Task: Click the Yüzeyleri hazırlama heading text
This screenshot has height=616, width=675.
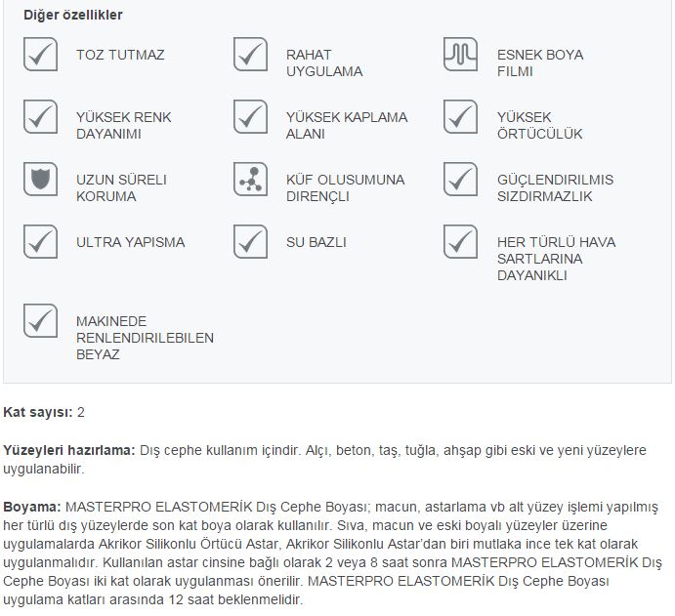Action: coord(69,450)
